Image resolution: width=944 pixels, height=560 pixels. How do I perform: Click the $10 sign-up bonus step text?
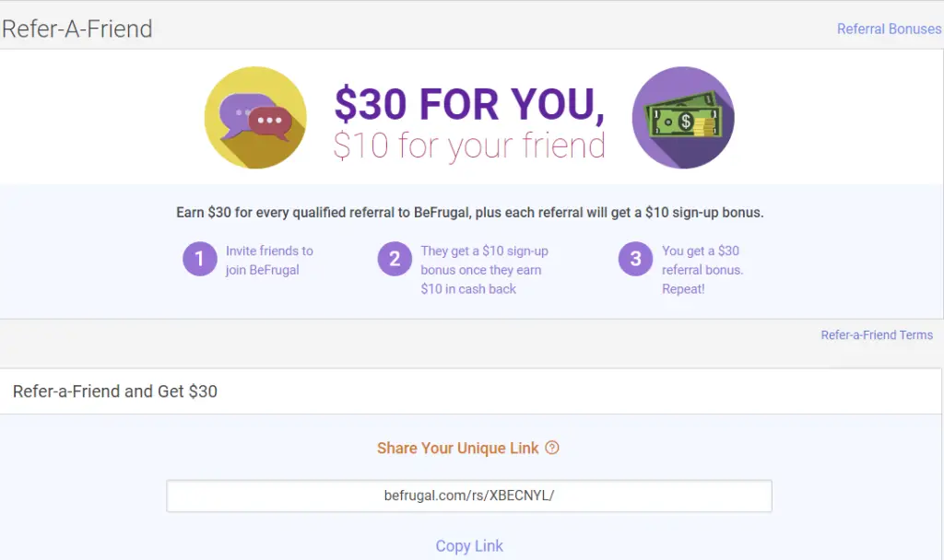484,270
